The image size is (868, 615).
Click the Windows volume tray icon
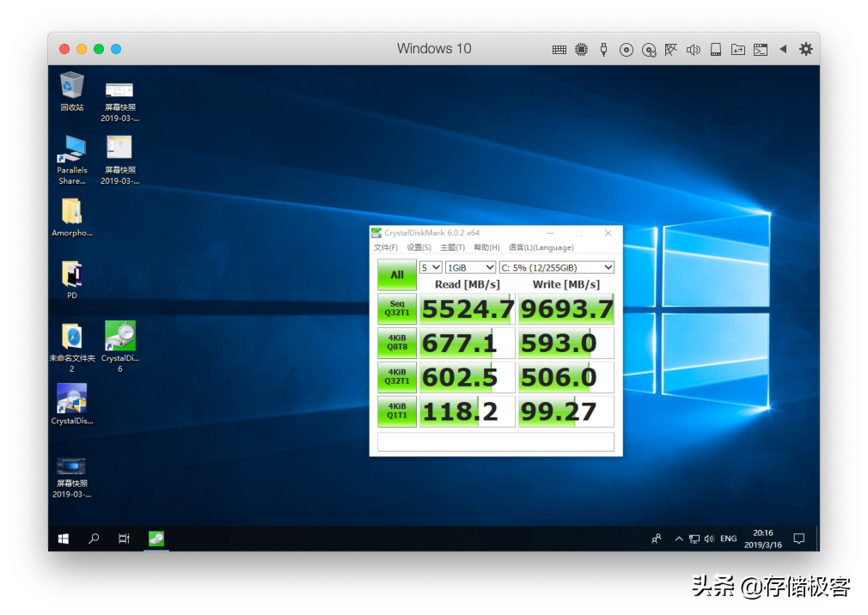click(709, 539)
